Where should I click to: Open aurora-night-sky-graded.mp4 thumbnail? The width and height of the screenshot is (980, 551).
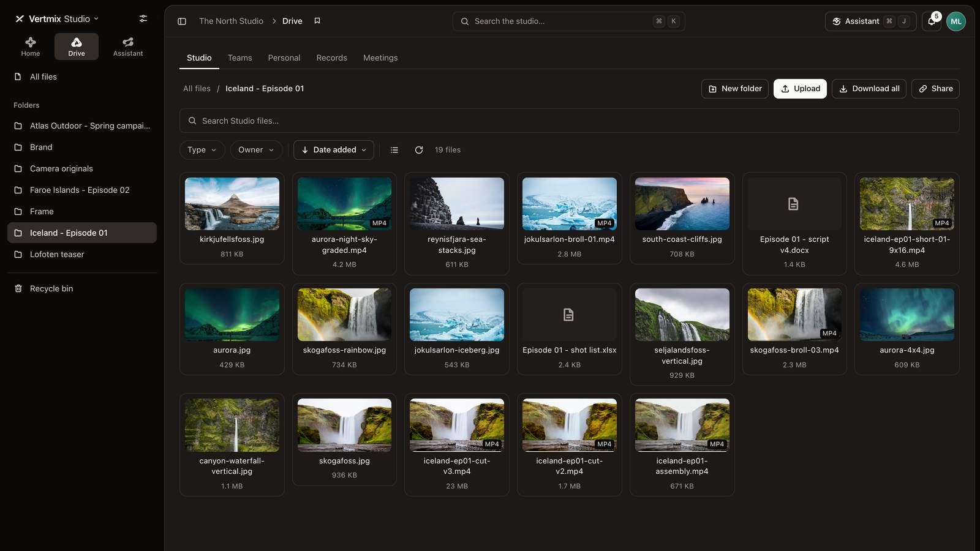pyautogui.click(x=344, y=204)
